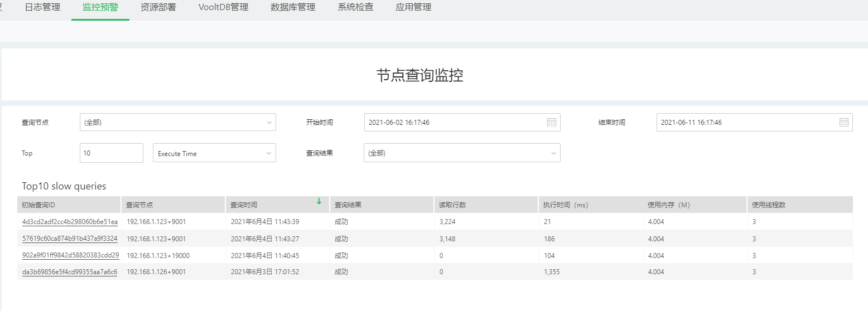This screenshot has width=868, height=311.
Task: Switch to the 应用管理 tab
Action: click(x=413, y=8)
